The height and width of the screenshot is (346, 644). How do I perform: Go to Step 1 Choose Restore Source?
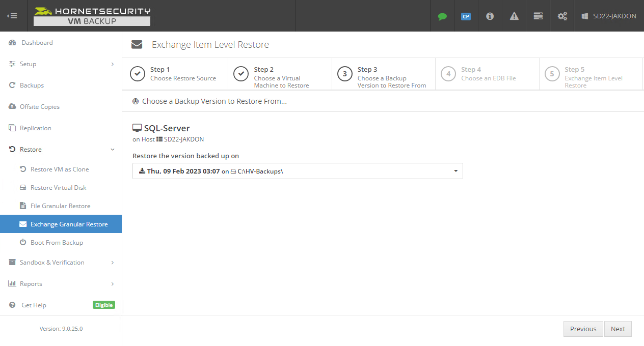[176, 74]
